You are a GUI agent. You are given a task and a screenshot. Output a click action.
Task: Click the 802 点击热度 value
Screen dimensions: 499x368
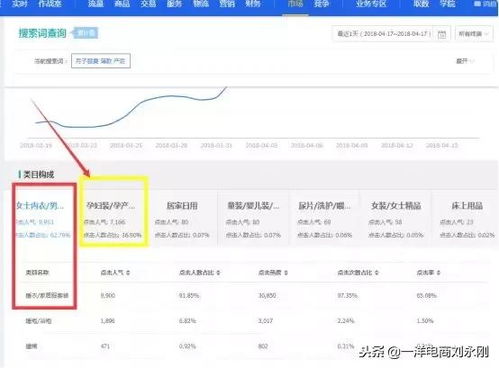pyautogui.click(x=263, y=346)
